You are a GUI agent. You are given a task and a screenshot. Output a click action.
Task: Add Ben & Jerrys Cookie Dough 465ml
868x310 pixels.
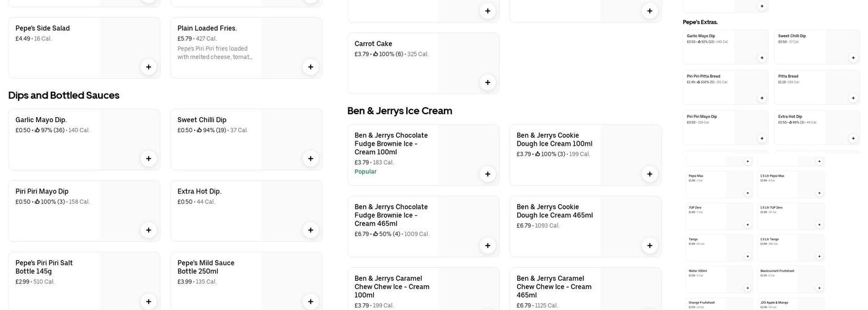(x=650, y=246)
